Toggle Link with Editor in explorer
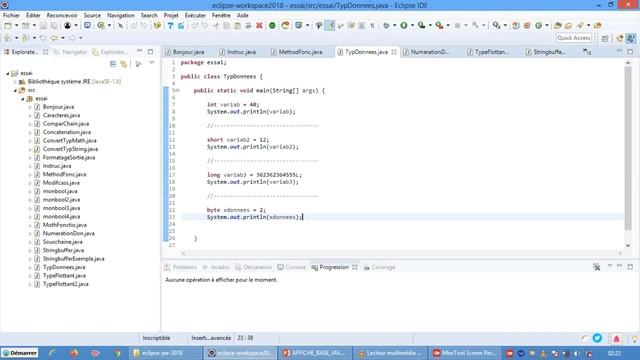640x360 pixels. click(x=124, y=64)
